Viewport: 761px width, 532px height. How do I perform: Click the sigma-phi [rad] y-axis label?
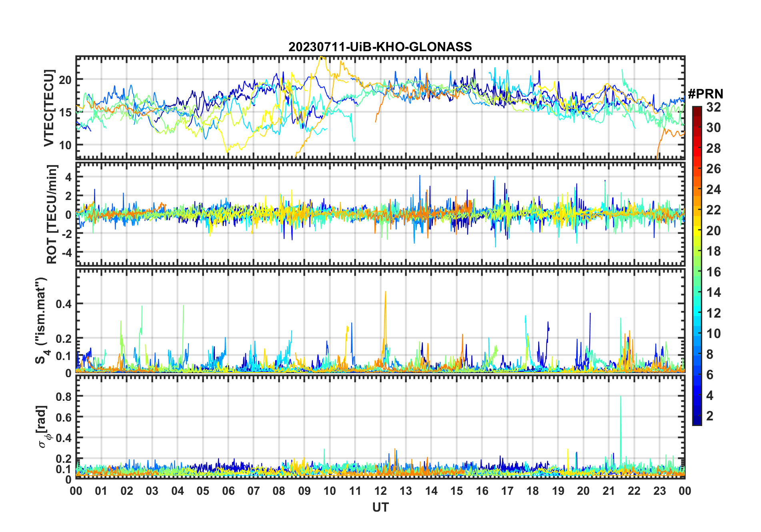pyautogui.click(x=43, y=426)
